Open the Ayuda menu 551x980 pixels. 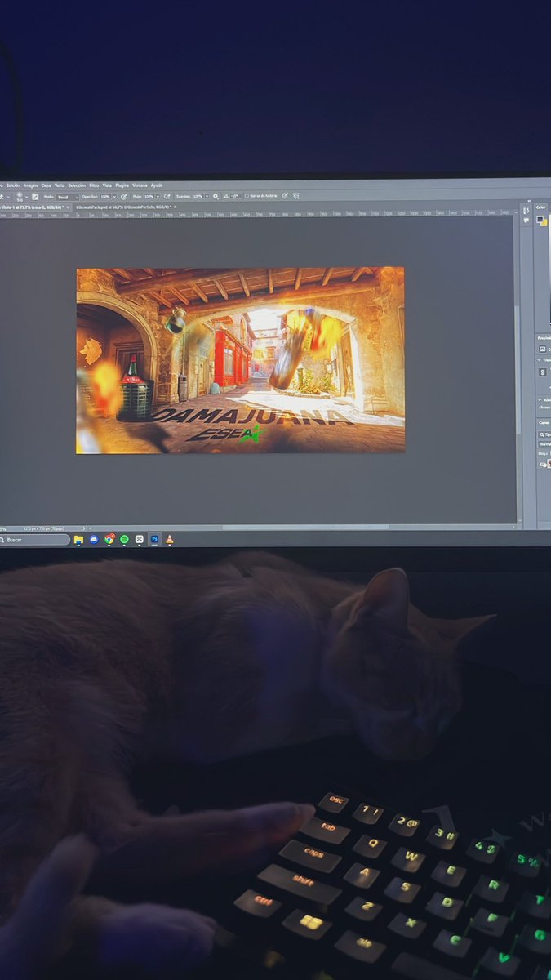[156, 185]
